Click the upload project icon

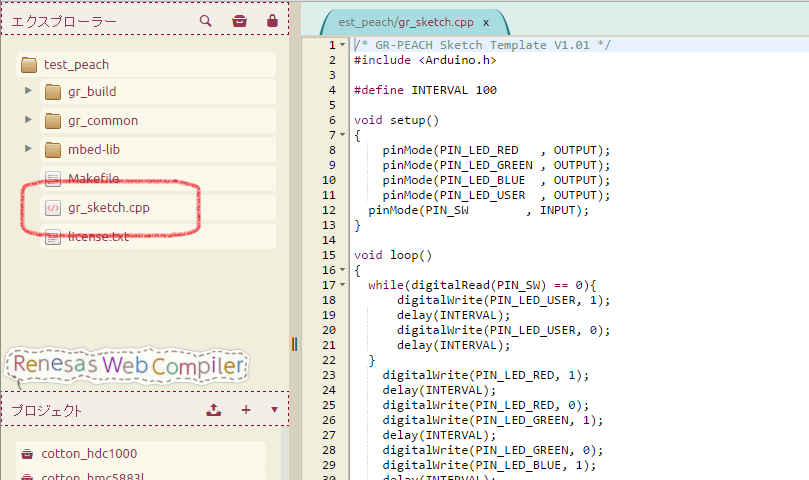213,410
